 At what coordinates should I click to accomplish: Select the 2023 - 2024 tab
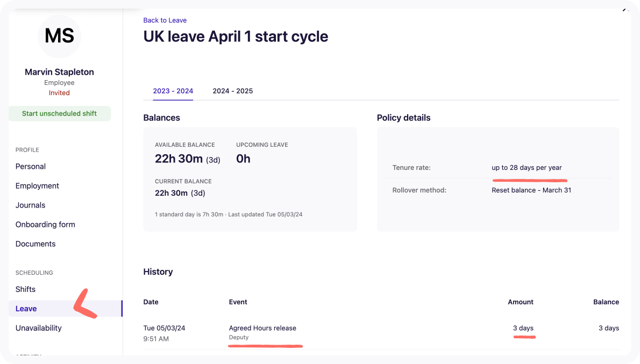[x=173, y=91]
